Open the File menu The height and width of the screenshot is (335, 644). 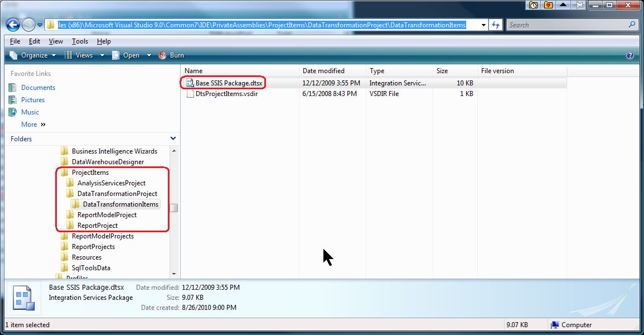(x=15, y=41)
